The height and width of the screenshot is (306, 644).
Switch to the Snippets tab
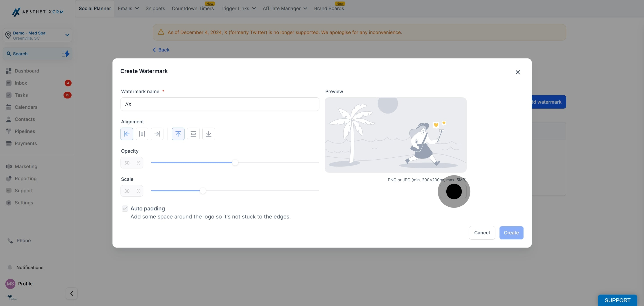coord(155,8)
